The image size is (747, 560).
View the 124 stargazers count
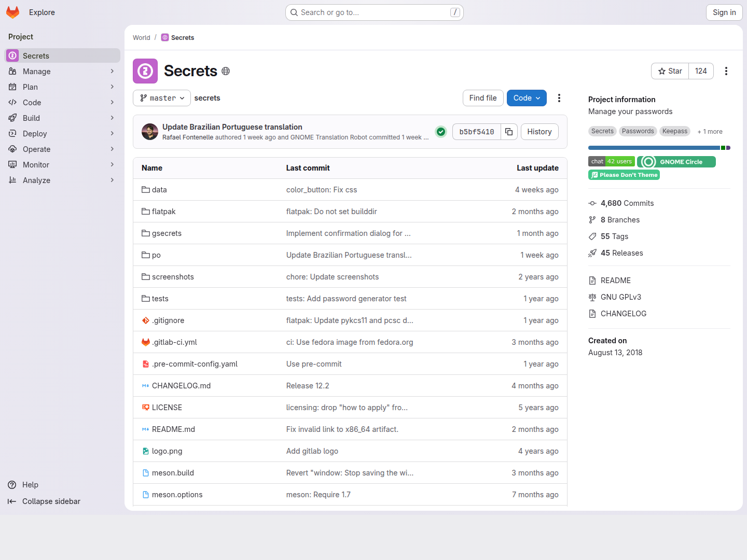pos(701,71)
